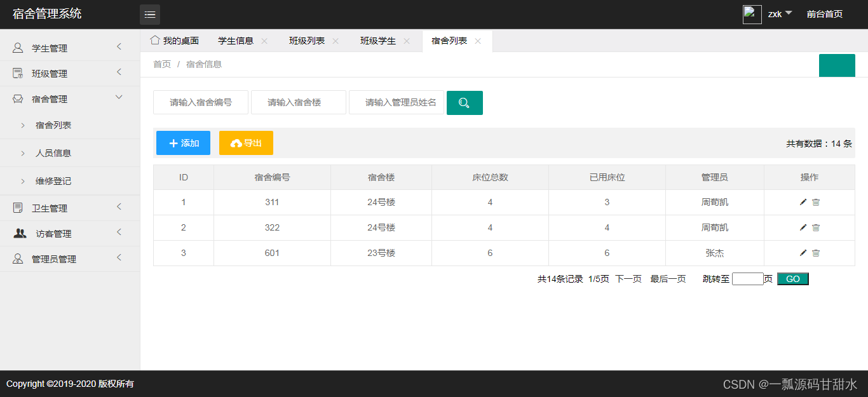
Task: Collapse the 宿舍管理 menu chevron
Action: pyautogui.click(x=119, y=97)
